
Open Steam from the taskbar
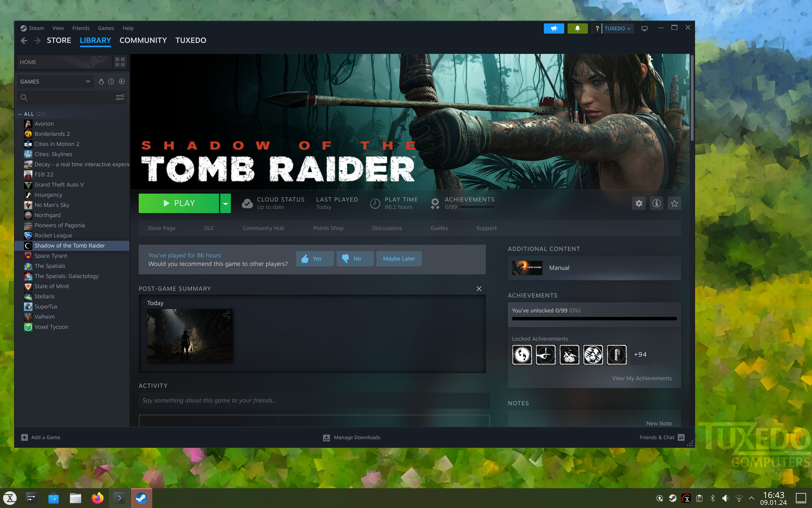click(x=141, y=498)
